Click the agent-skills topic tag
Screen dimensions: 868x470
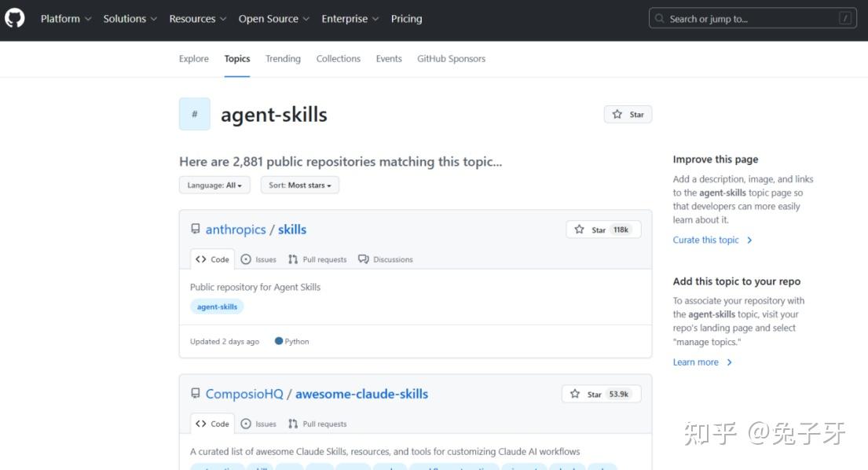pos(217,307)
